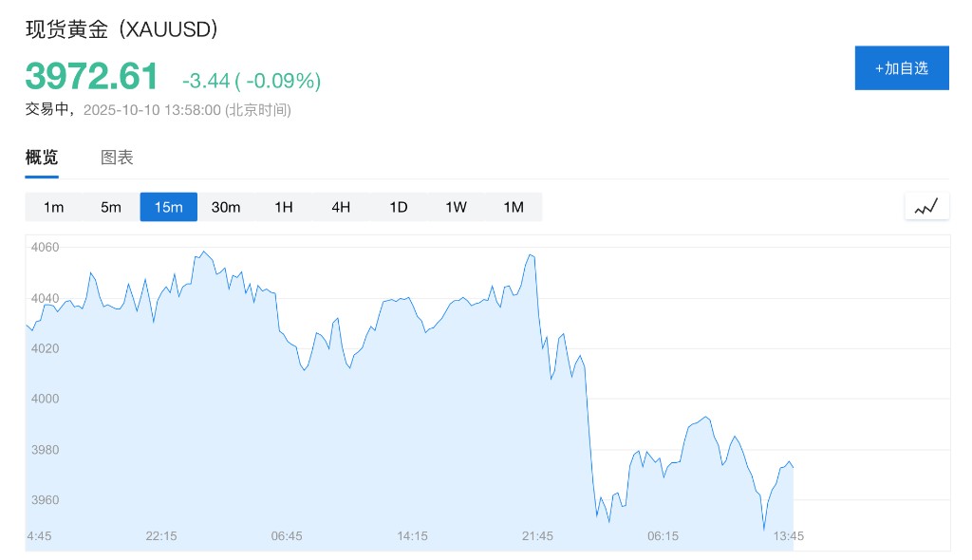Click the 21:45 time axis label
972x560 pixels.
537,536
